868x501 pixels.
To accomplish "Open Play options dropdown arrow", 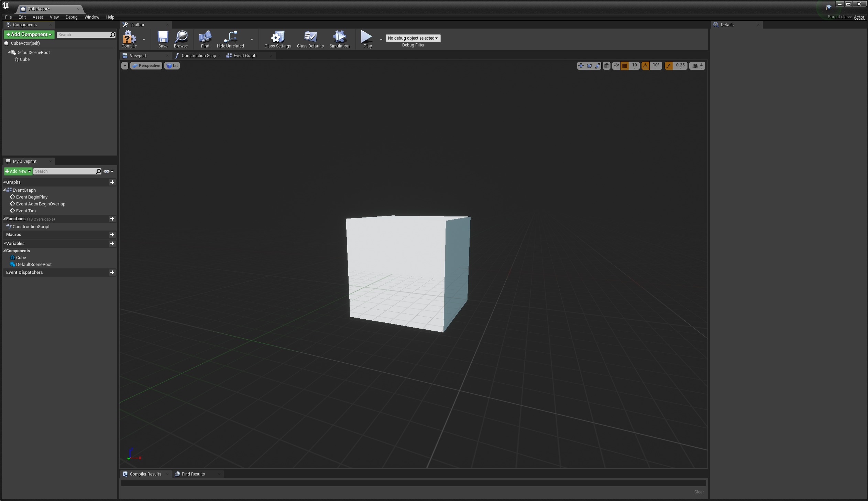I will (x=381, y=40).
